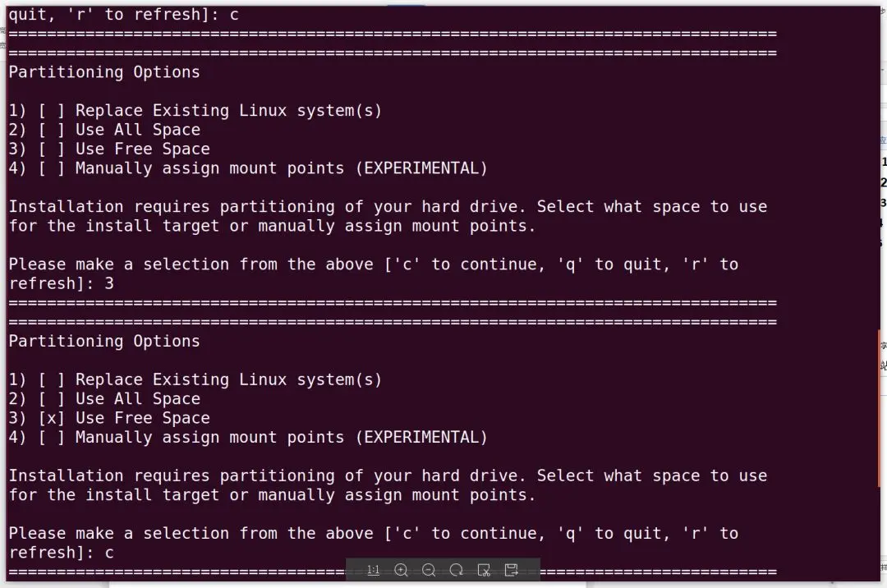Click the prompt input showing '3'

click(109, 284)
